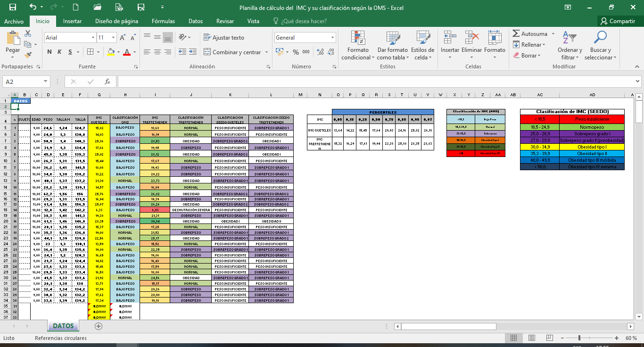Viewport: 644px width, 347px height.
Task: Open the Arial font dropdown
Action: click(92, 37)
